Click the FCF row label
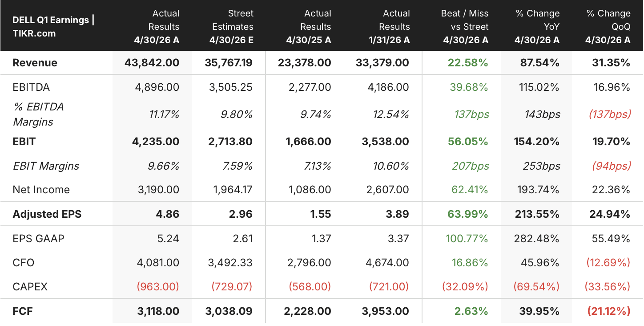Viewport: 644px width, 326px height. tap(22, 311)
